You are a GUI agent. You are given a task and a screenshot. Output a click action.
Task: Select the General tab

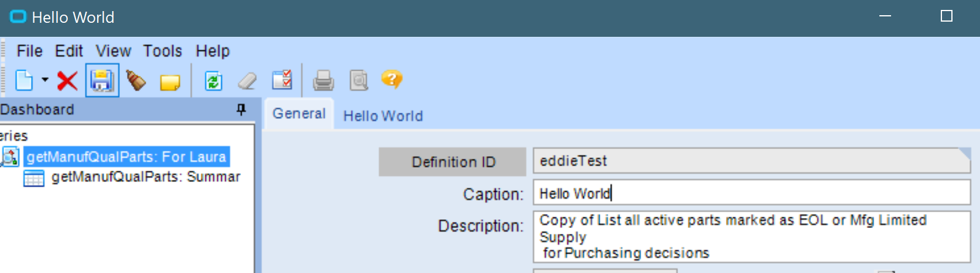299,113
